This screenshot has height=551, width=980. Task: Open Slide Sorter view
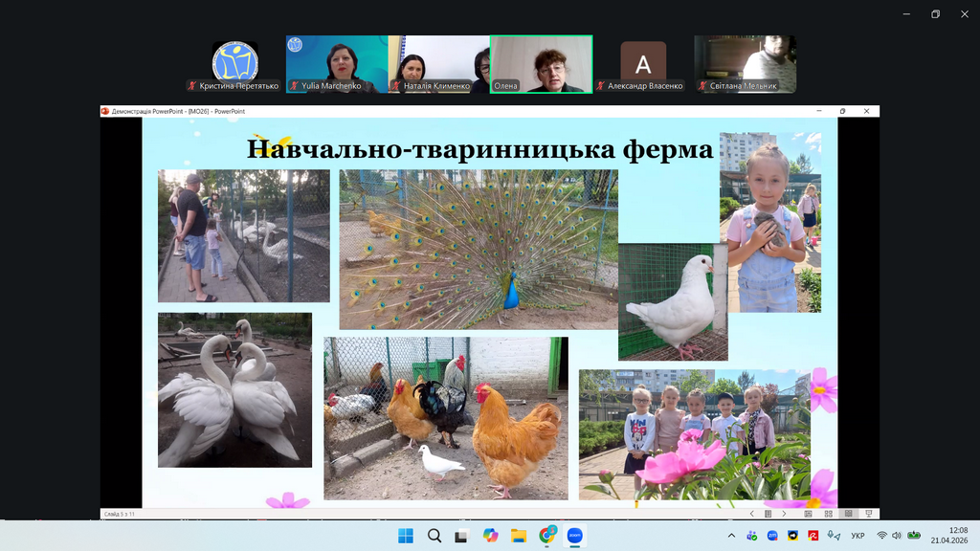[828, 514]
